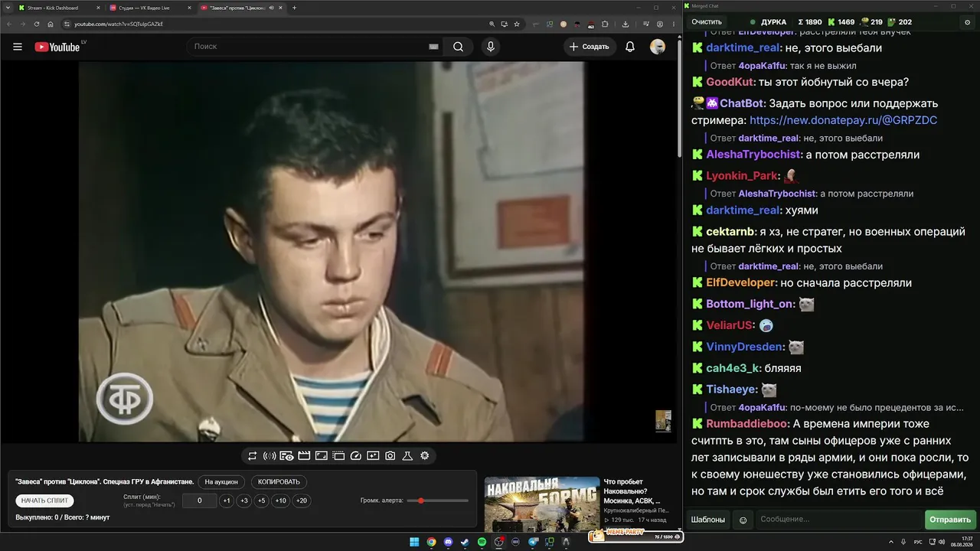Screen dimensions: 980x551
Task: Open the emoji picker in chat
Action: click(743, 520)
